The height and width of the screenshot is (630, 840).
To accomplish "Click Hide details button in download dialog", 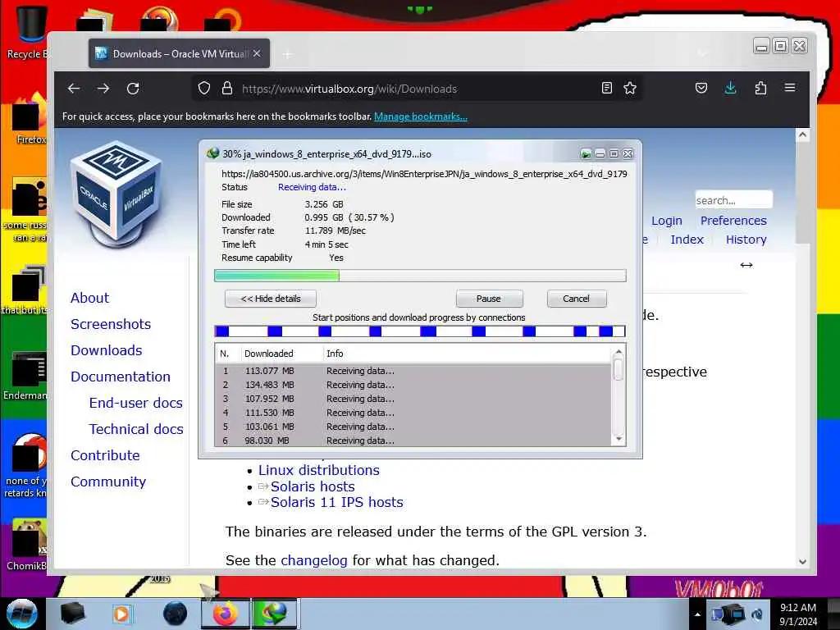I will 271,299.
